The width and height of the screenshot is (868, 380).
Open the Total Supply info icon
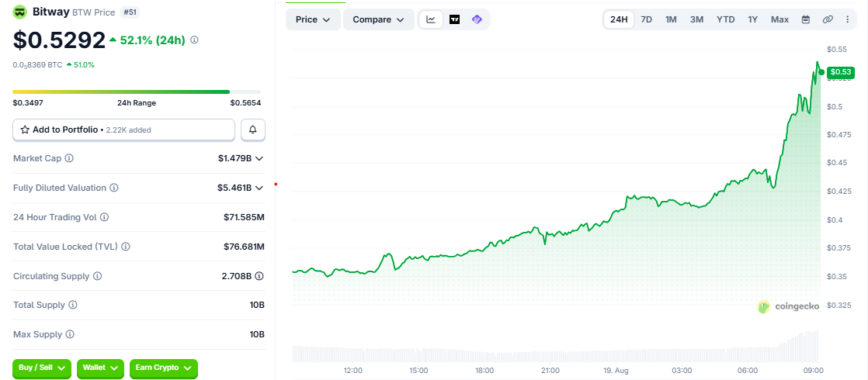(x=73, y=306)
